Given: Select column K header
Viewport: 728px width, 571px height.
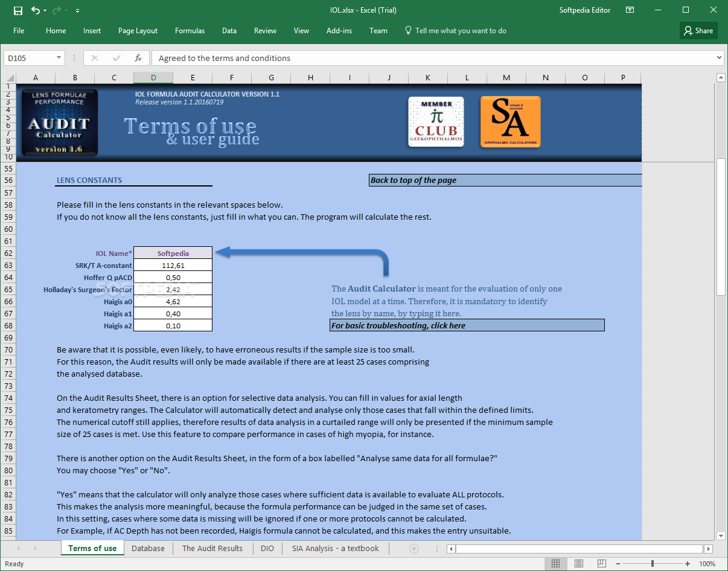Looking at the screenshot, I should 428,77.
